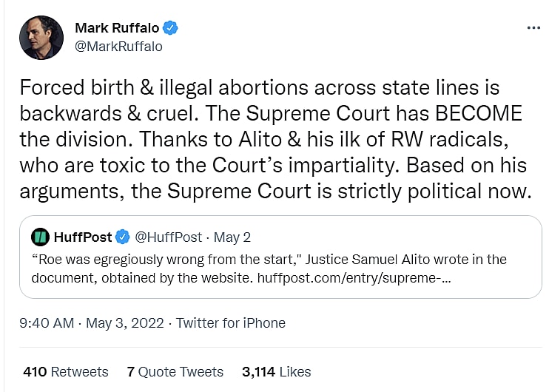Click HuffPost's verified checkmark badge
The image size is (549, 392).
click(x=122, y=237)
